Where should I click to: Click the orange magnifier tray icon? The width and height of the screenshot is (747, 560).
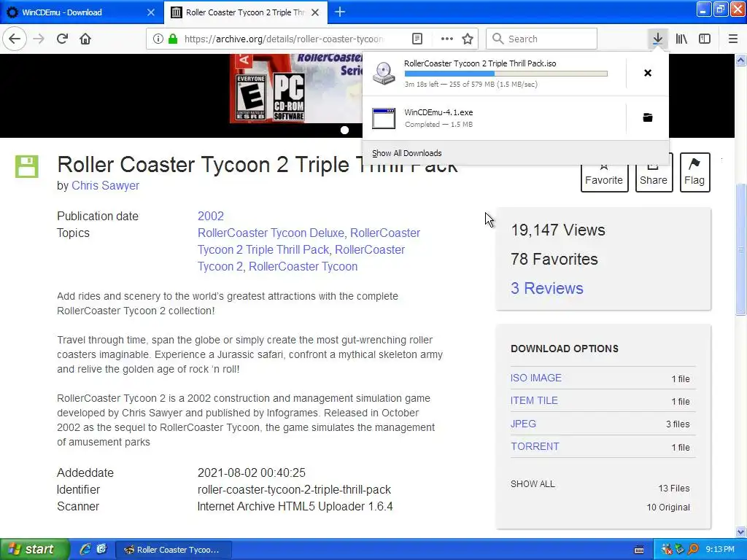click(694, 550)
